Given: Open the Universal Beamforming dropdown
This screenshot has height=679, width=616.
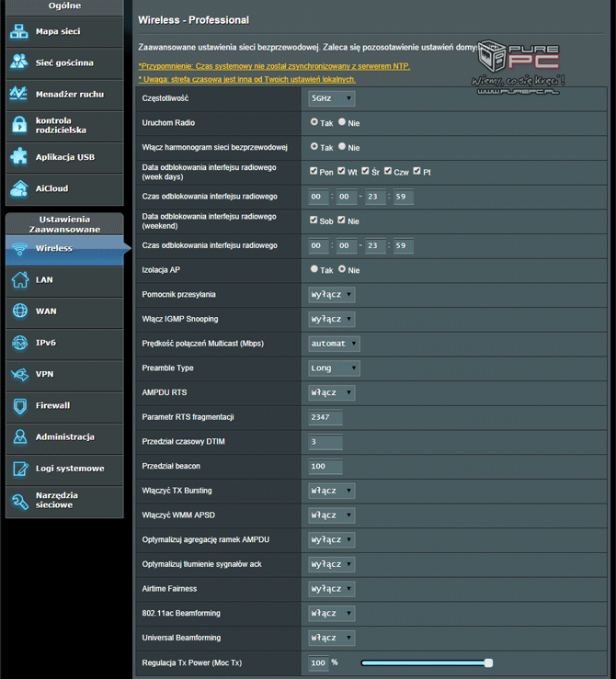Looking at the screenshot, I should coord(332,638).
